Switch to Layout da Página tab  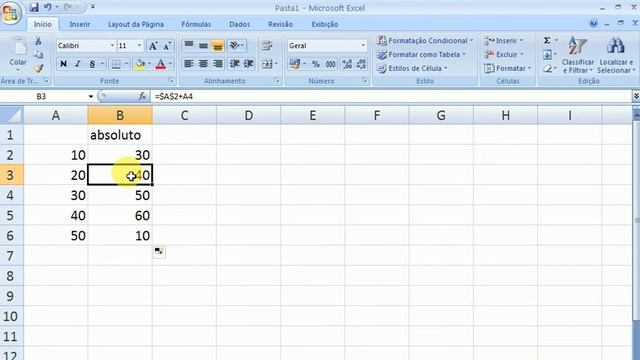[x=136, y=24]
